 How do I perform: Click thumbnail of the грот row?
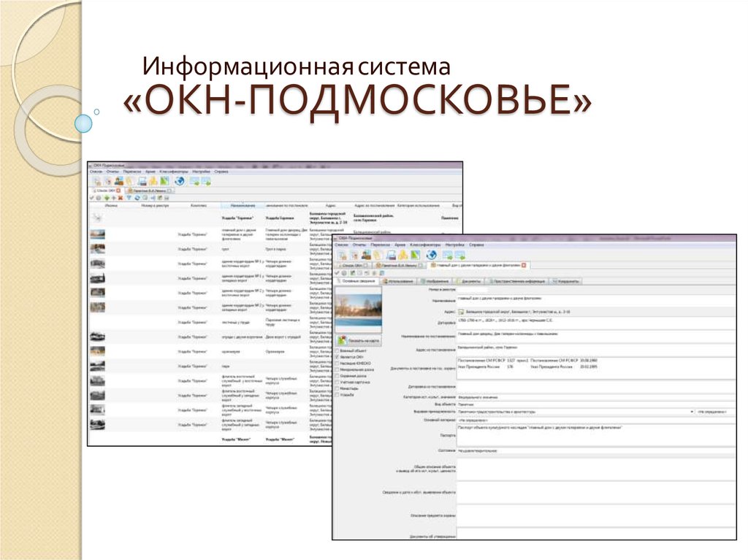pyautogui.click(x=97, y=248)
